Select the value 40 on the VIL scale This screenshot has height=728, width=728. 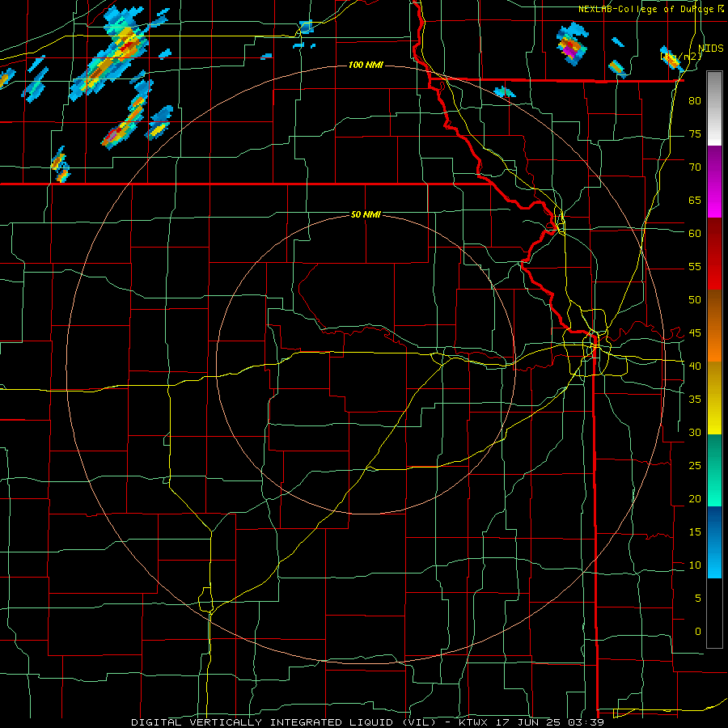click(695, 366)
